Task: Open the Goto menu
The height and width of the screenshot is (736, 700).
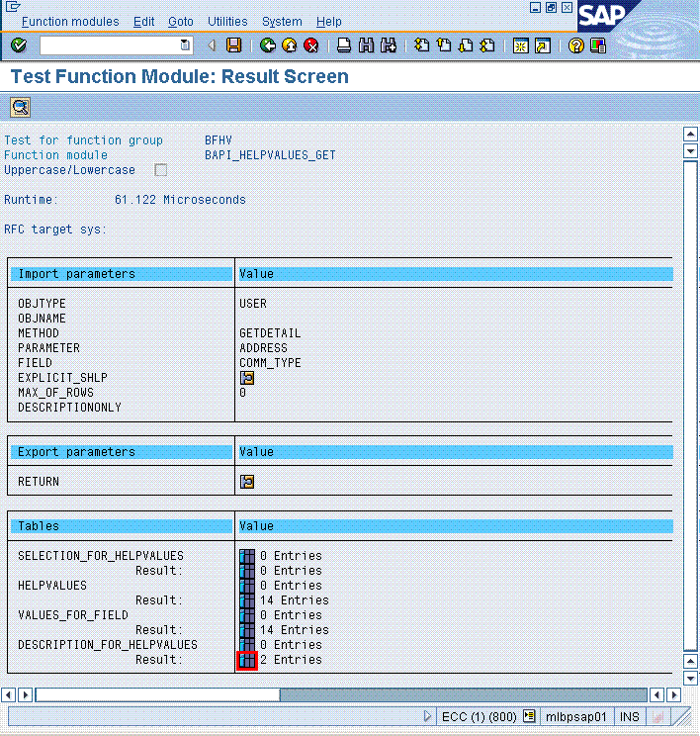Action: 181,22
